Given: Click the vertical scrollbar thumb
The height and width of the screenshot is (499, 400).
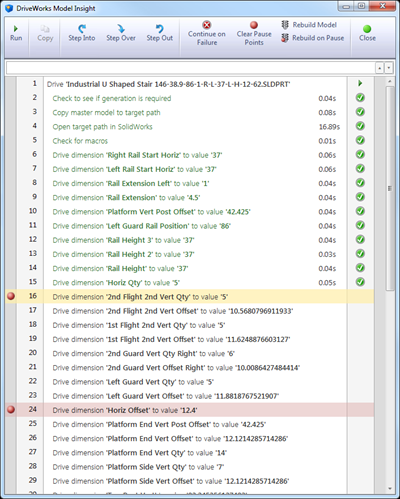Looking at the screenshot, I should pos(389,188).
